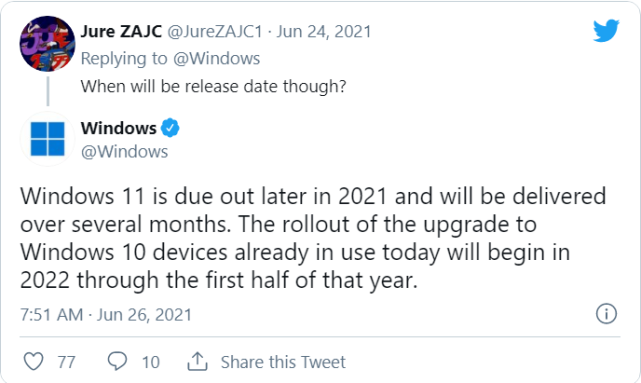Open the Windows logo profile picture

point(47,139)
